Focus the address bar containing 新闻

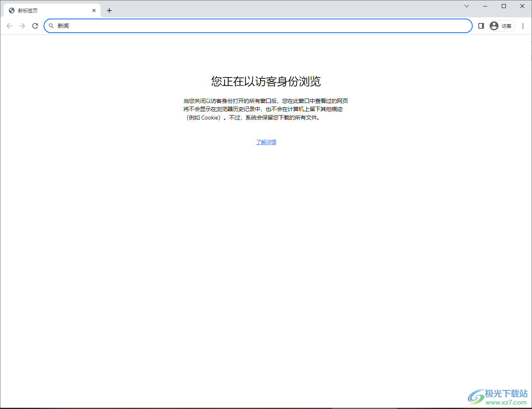click(x=258, y=26)
